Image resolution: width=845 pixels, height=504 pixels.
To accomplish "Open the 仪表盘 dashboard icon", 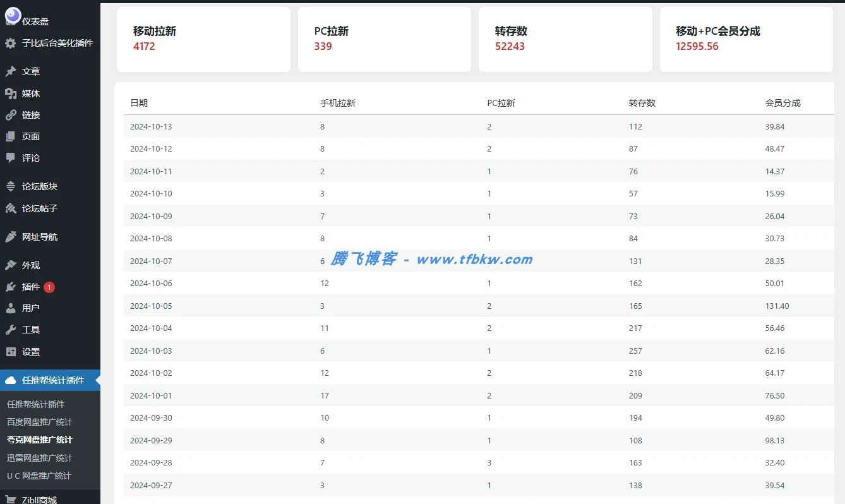I will click(x=13, y=17).
